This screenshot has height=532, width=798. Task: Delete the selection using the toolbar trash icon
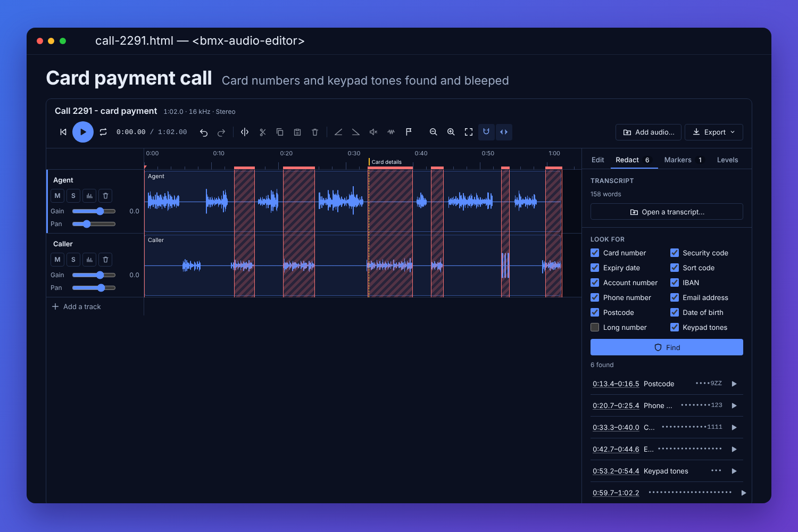click(315, 132)
